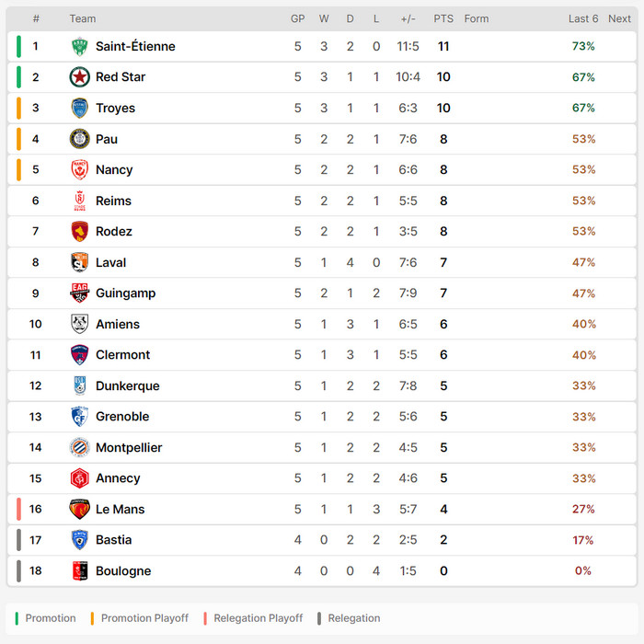Image resolution: width=644 pixels, height=644 pixels.
Task: Click the green Promotion legend swatch
Action: pos(18,618)
